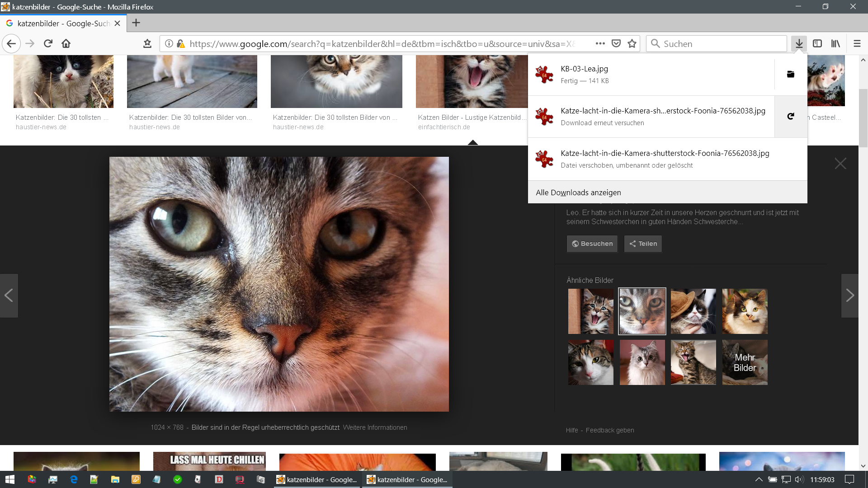Click the Besuchen button
Viewport: 868px width, 488px height.
tap(592, 244)
